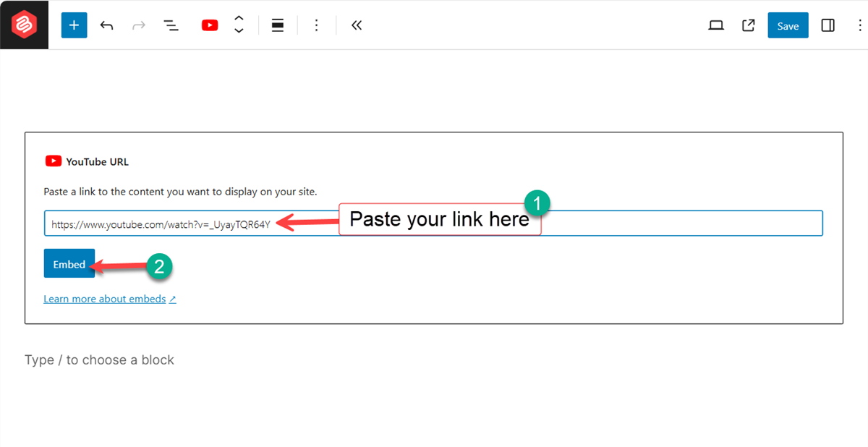Screen dimensions: 868x447
Task: Open the document overview list view
Action: pos(171,25)
